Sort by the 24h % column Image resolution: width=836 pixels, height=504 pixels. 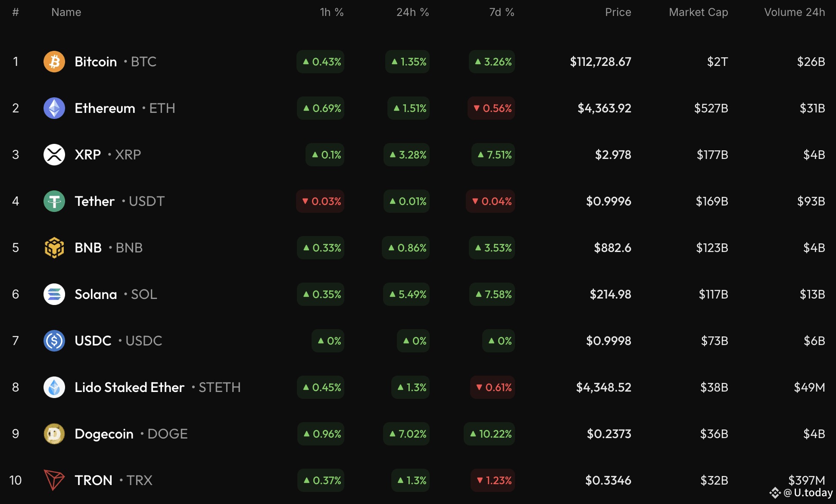click(413, 12)
